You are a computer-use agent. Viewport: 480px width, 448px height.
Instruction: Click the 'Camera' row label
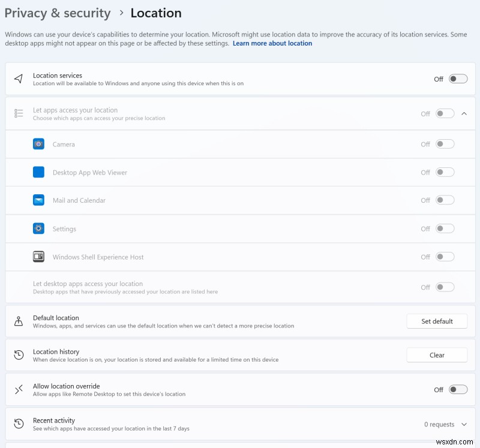coord(64,144)
